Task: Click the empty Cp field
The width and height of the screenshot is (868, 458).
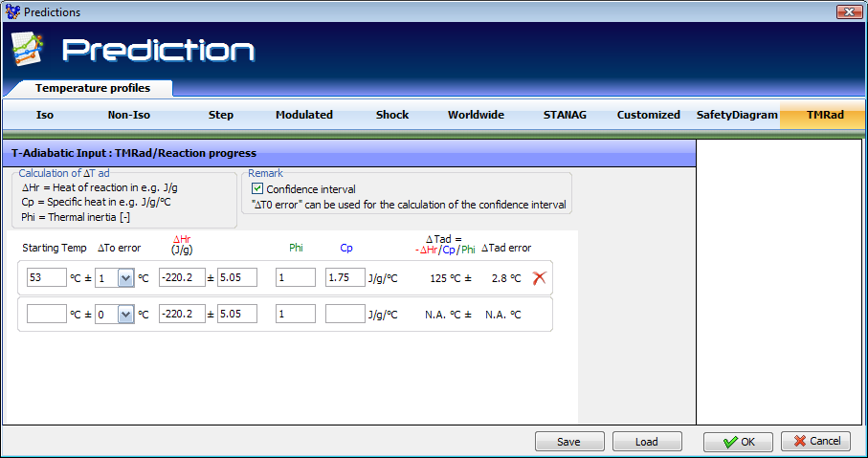Action: pos(345,315)
